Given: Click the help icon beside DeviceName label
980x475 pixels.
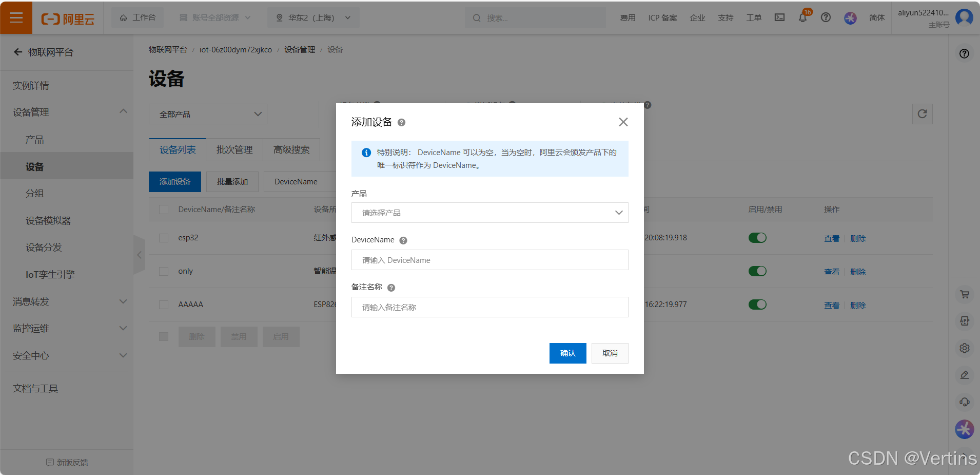Looking at the screenshot, I should (x=403, y=240).
